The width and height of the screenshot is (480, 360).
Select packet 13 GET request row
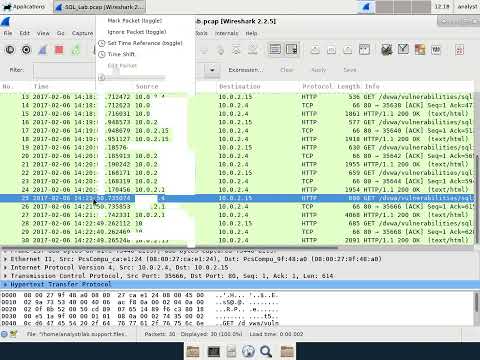(x=237, y=97)
